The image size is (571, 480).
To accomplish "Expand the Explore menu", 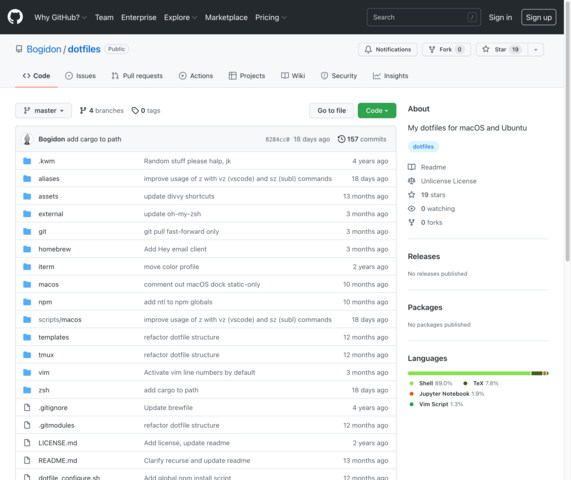I will point(180,17).
